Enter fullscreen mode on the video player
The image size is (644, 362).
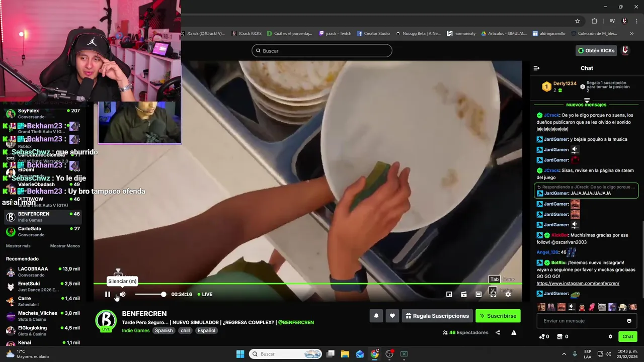coord(493,294)
